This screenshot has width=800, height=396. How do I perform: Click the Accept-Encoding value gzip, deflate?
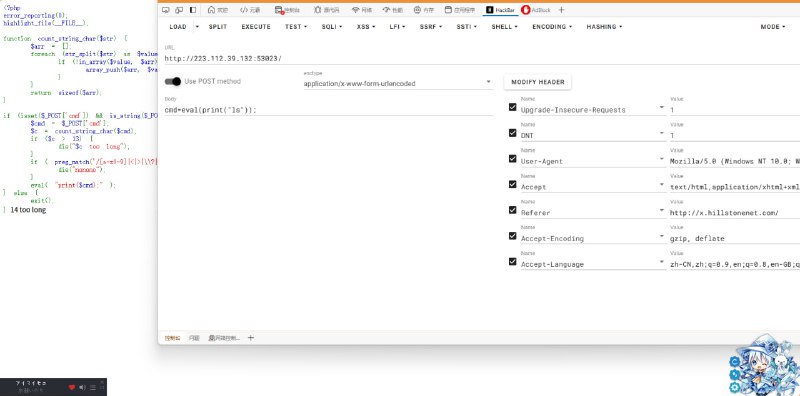pos(697,238)
